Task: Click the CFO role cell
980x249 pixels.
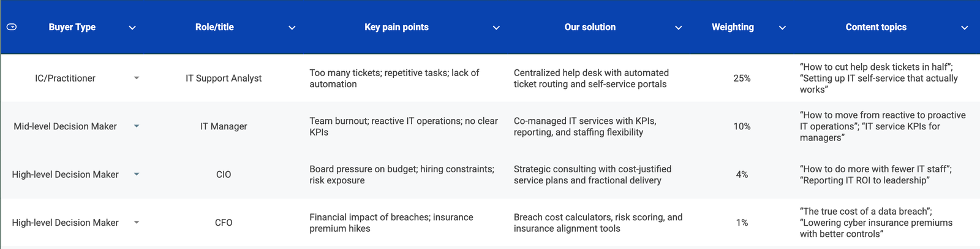Action: click(x=224, y=223)
